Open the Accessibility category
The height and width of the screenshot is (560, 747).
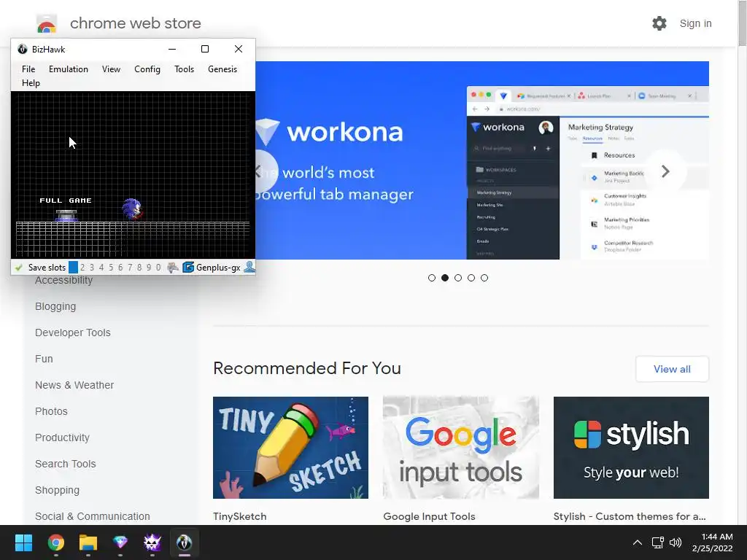[64, 281]
